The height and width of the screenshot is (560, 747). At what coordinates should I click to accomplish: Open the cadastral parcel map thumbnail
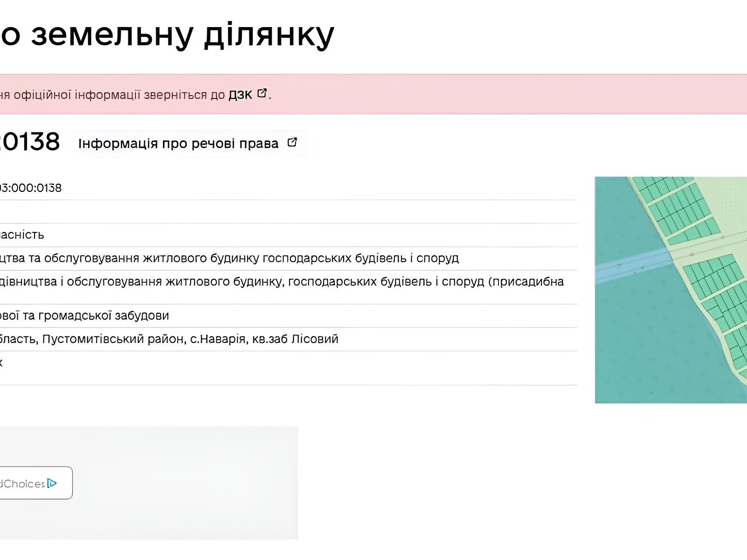(671, 290)
